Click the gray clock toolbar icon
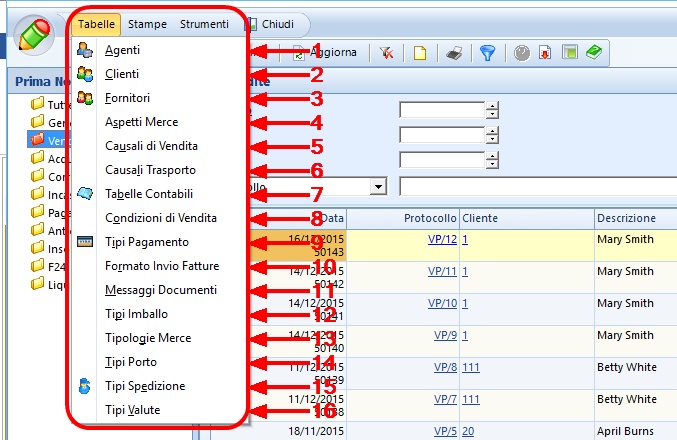677x440 pixels. tap(522, 52)
